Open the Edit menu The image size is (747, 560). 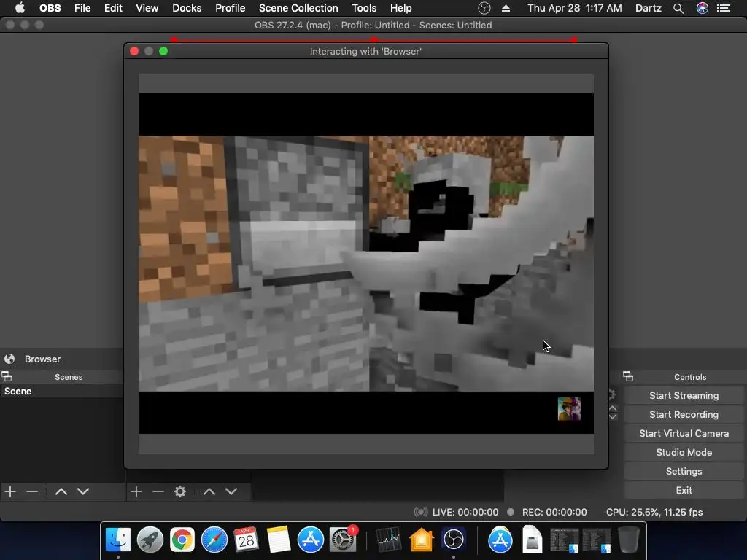click(113, 8)
